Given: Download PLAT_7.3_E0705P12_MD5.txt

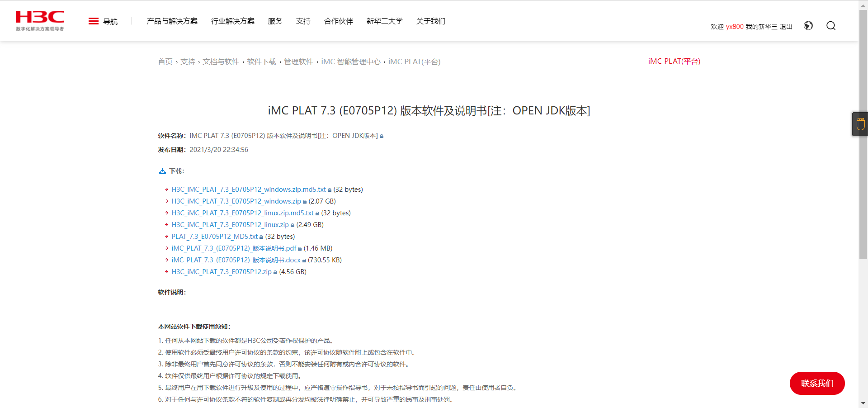Looking at the screenshot, I should 215,237.
